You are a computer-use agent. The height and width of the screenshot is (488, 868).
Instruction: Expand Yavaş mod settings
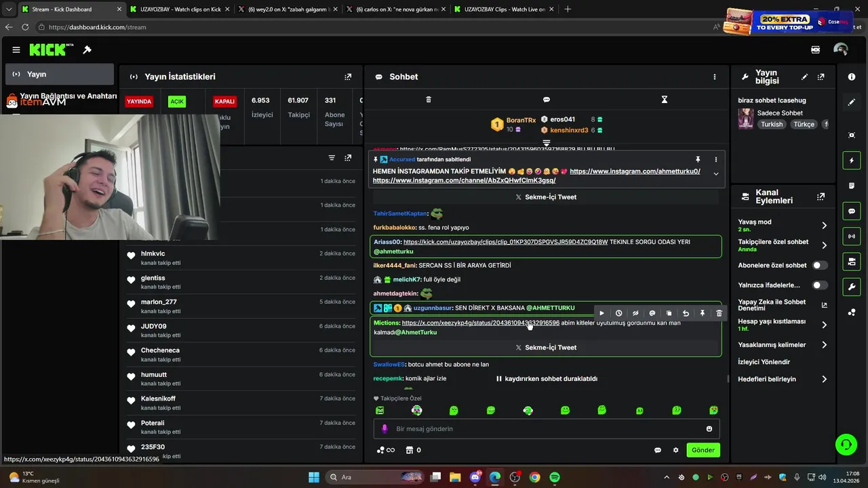(824, 225)
